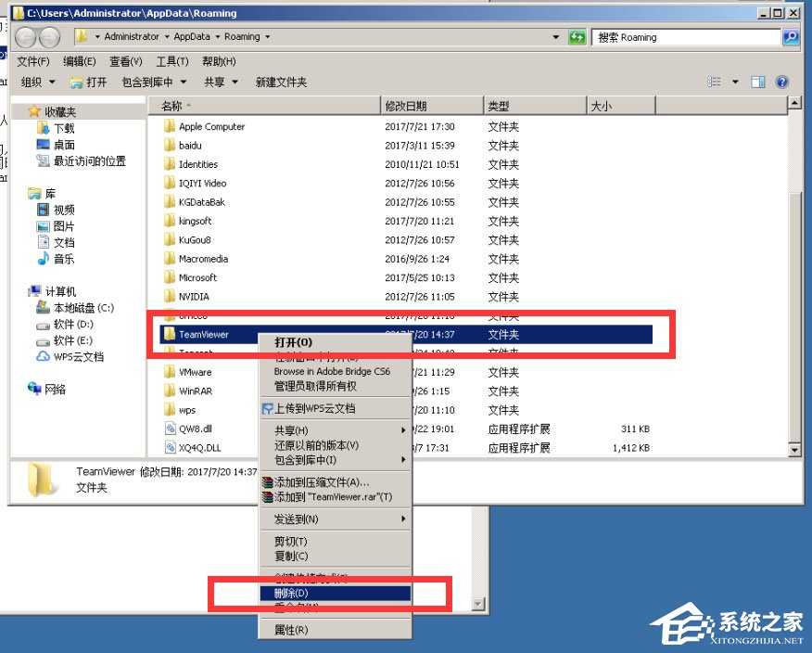
Task: Open the Help question mark icon
Action: click(781, 81)
